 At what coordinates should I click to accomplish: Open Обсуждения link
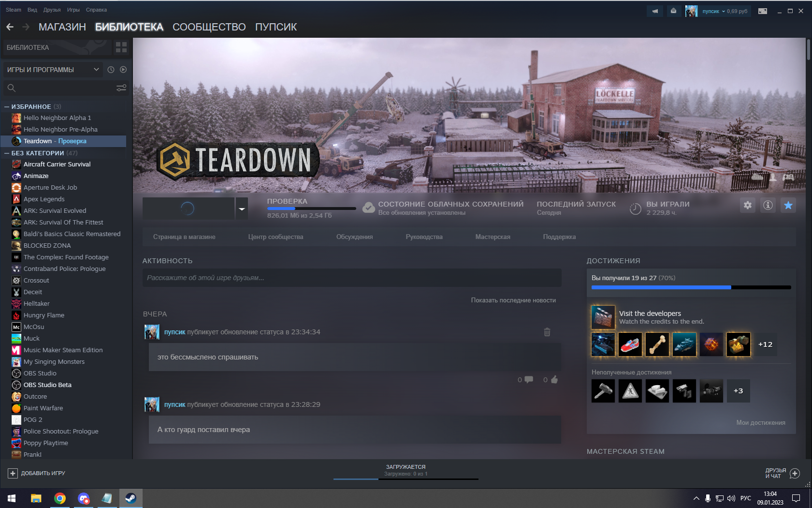pos(354,237)
